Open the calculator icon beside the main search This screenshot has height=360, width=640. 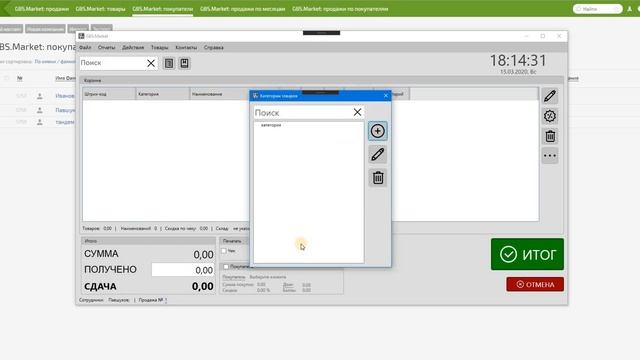[x=169, y=63]
